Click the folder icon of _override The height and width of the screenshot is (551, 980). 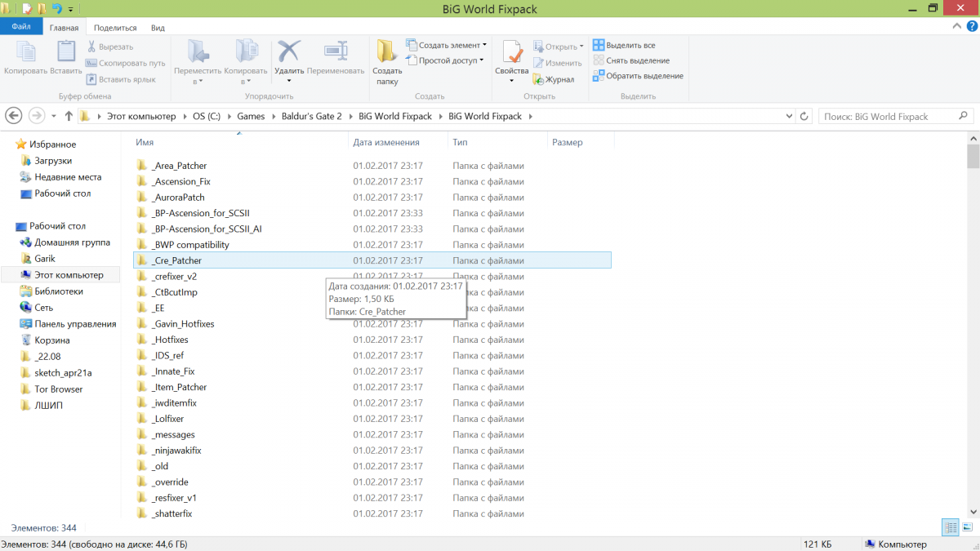coord(142,482)
